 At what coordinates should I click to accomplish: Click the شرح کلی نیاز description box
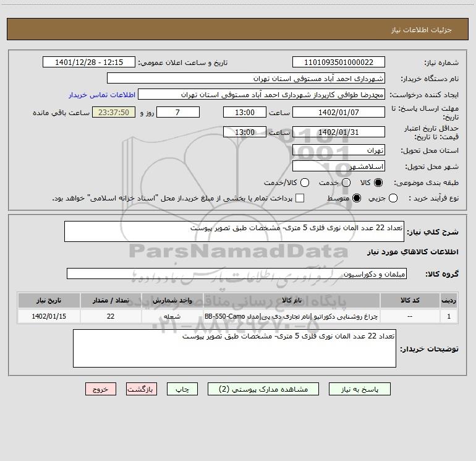[x=234, y=231]
